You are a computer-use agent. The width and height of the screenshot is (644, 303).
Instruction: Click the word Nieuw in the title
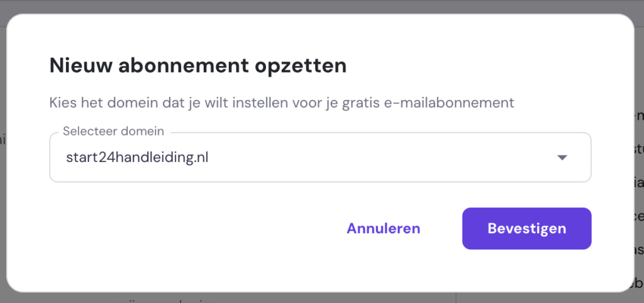[77, 66]
